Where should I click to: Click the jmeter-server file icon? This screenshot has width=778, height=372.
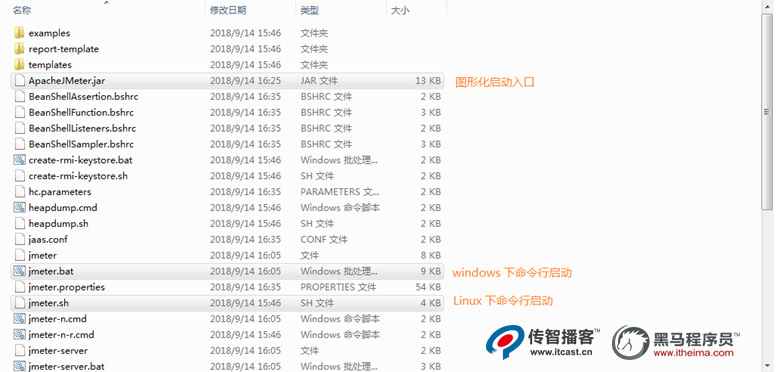point(19,351)
